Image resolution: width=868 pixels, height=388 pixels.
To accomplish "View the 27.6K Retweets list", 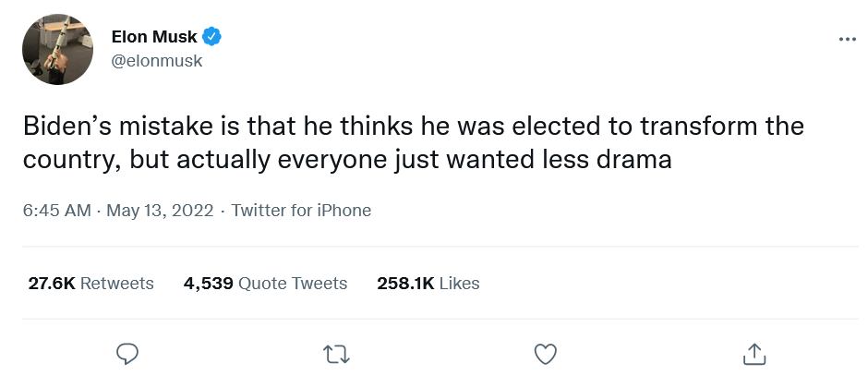I will 90,283.
